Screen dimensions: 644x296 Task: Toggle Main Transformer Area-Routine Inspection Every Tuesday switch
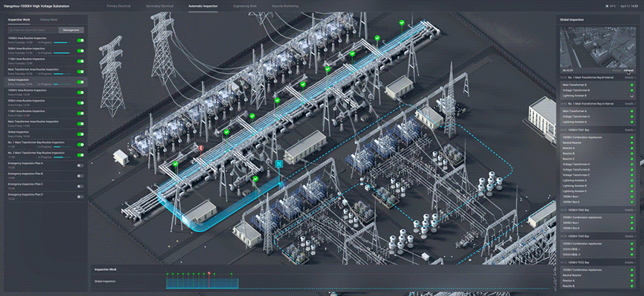[x=80, y=72]
